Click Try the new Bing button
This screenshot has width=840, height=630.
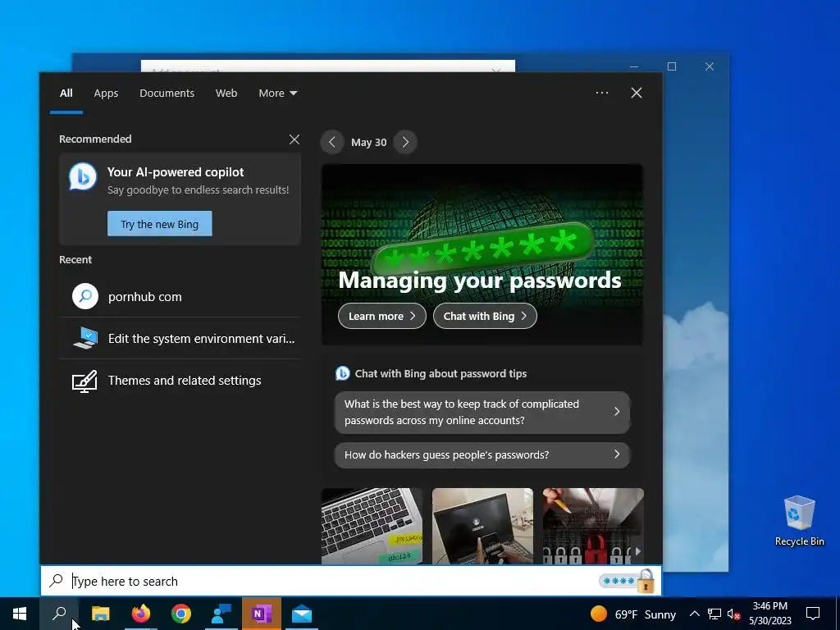[x=160, y=224]
